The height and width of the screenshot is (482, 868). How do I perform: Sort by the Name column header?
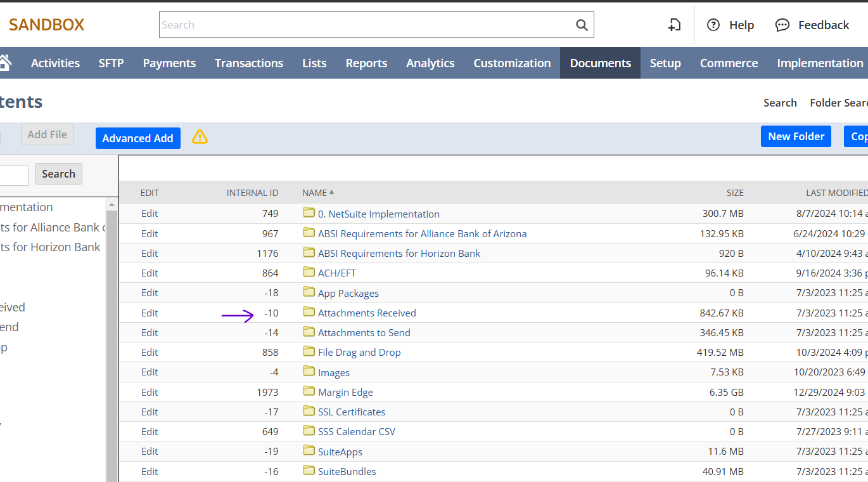point(315,193)
